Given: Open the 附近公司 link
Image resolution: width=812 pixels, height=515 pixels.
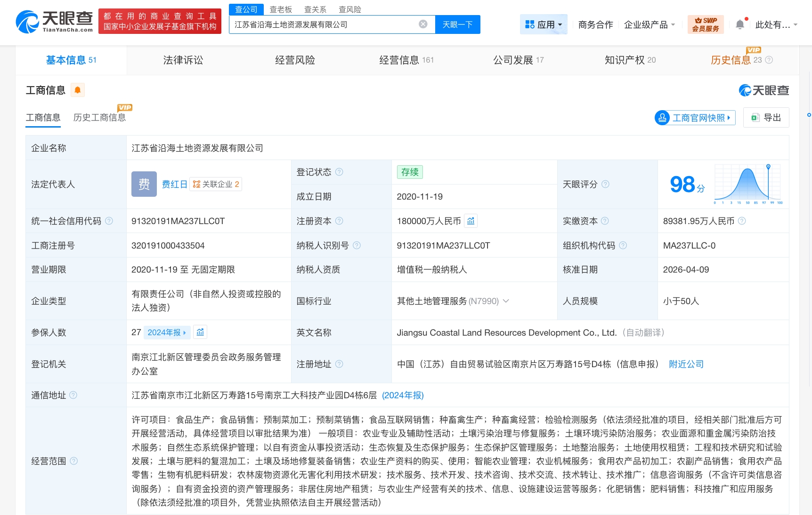Looking at the screenshot, I should point(686,363).
